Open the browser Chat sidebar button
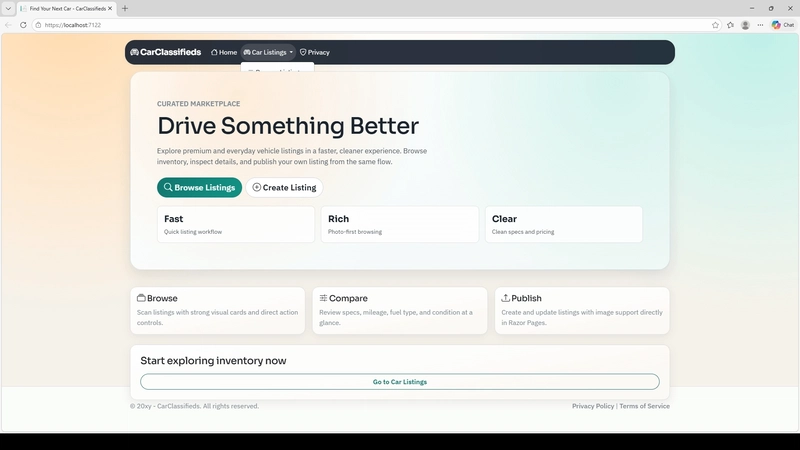 tap(783, 25)
